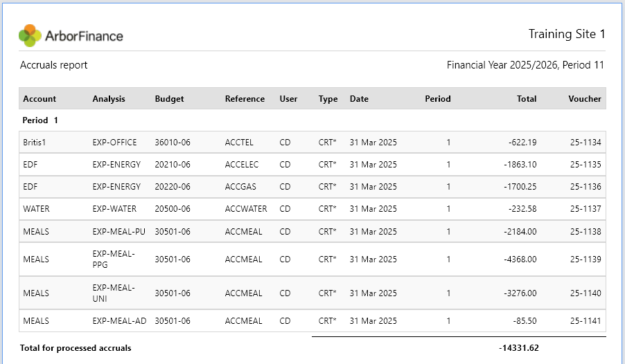The height and width of the screenshot is (364, 625).
Task: Click the Voucher column header
Action: [585, 99]
